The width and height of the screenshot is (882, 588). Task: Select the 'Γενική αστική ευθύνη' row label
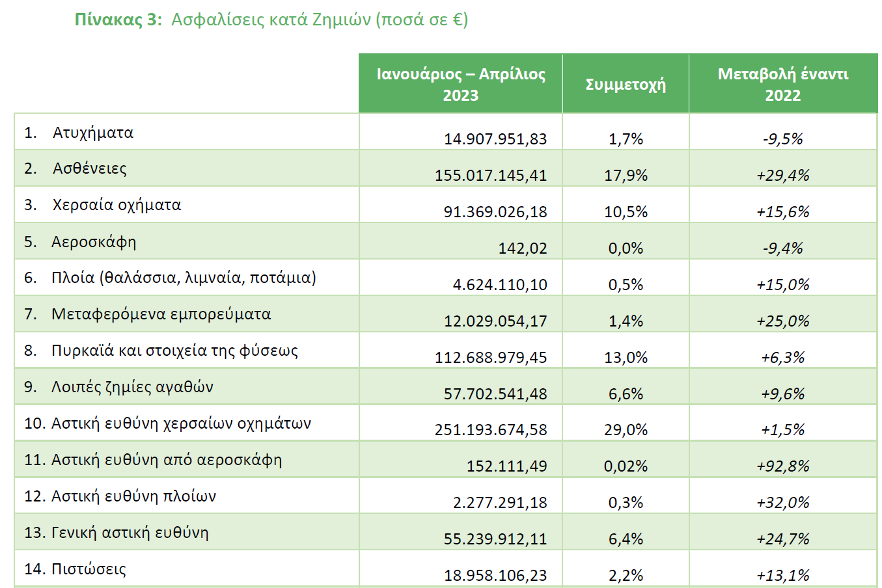coord(130,533)
